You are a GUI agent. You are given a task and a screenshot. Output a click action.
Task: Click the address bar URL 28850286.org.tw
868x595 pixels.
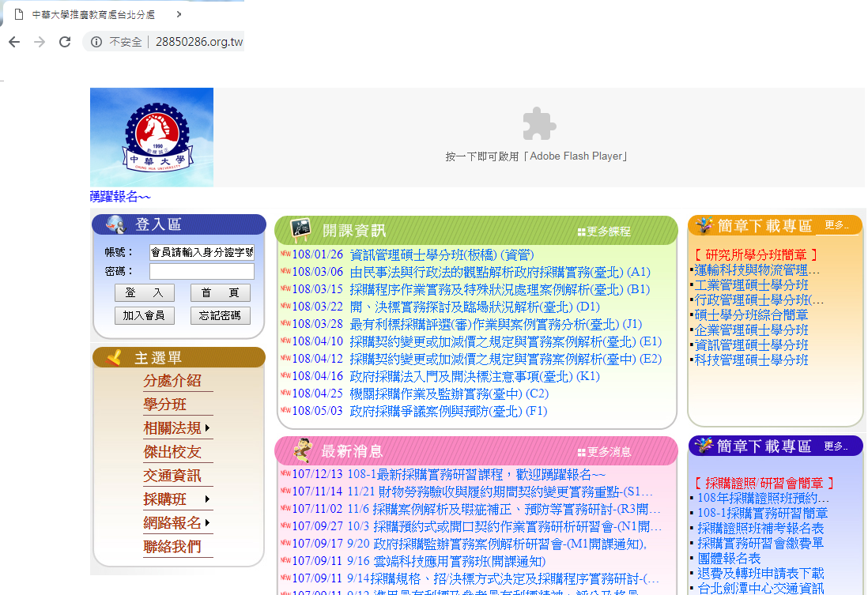coord(199,42)
